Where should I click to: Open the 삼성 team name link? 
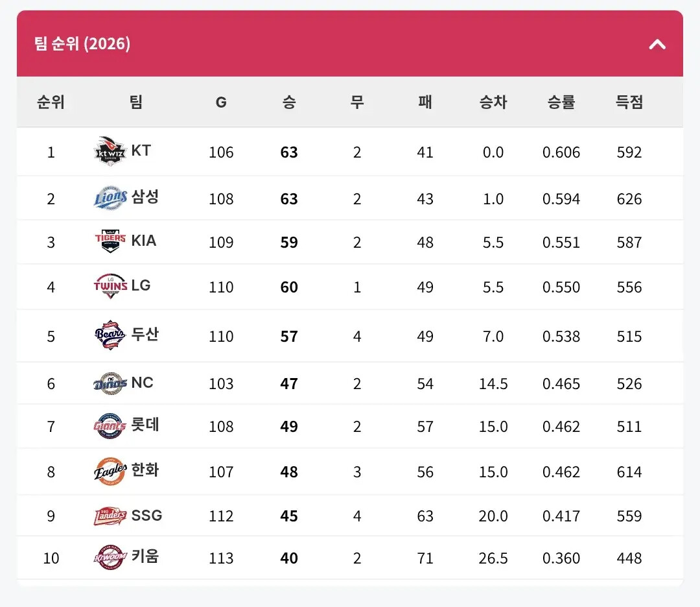[145, 197]
